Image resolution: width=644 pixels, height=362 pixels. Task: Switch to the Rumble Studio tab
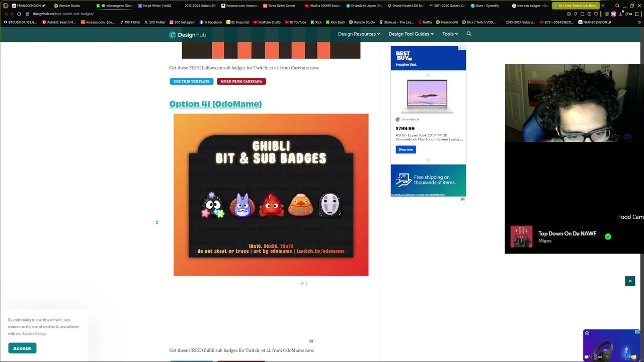(68, 6)
